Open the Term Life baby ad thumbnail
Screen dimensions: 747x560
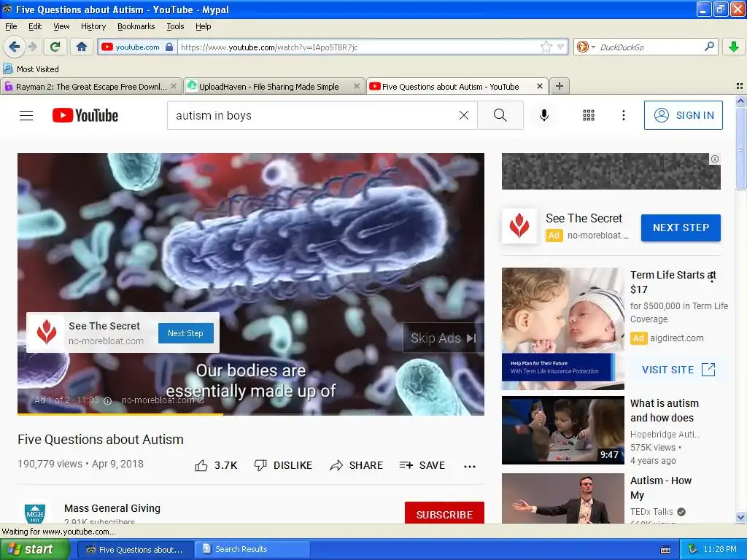tap(562, 329)
